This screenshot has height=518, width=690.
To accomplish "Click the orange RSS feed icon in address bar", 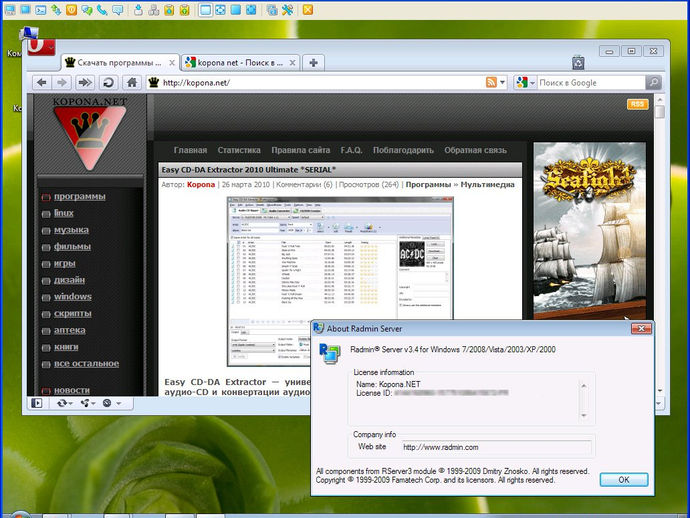I will click(491, 82).
